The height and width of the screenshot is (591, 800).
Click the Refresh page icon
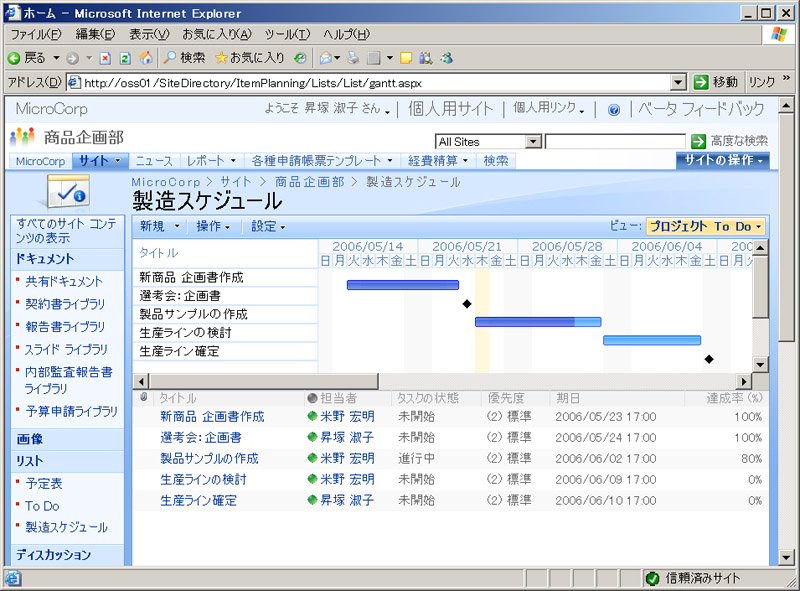pos(125,58)
